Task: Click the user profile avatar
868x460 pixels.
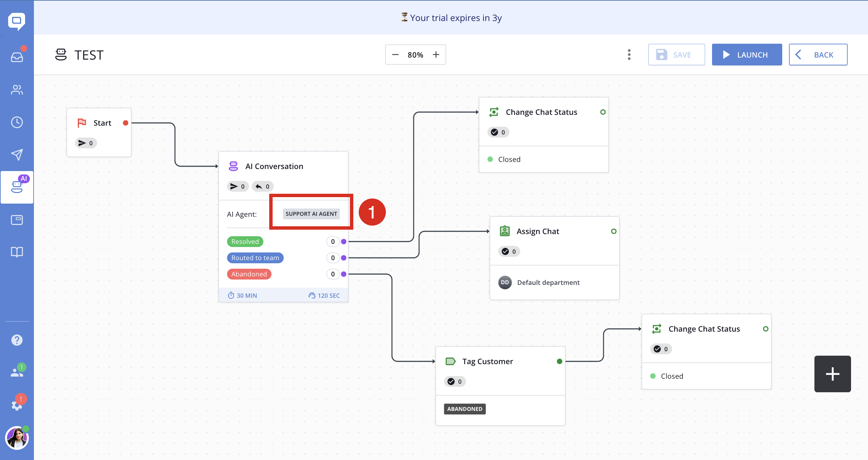Action: point(17,438)
